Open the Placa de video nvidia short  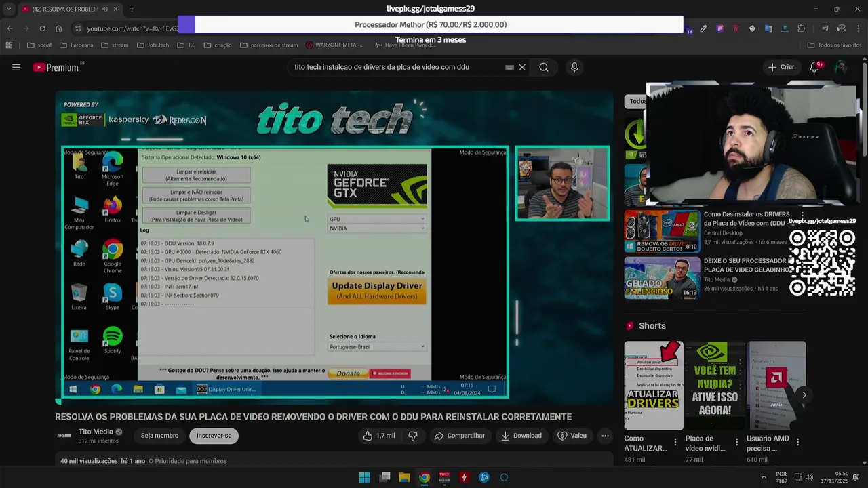(x=715, y=386)
